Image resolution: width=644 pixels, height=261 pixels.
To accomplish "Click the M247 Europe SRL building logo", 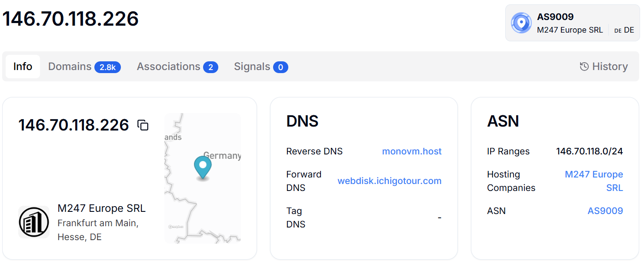I will 34,222.
